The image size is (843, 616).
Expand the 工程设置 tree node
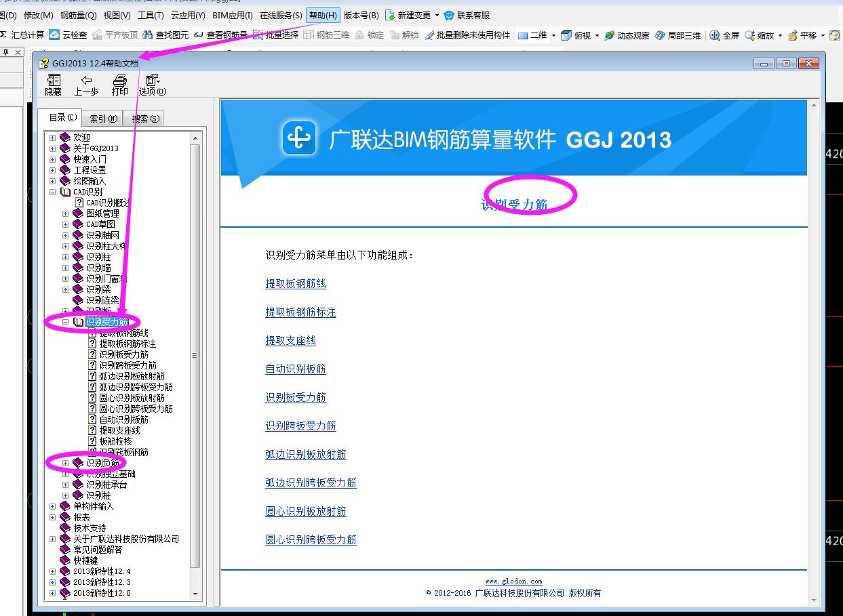[53, 170]
